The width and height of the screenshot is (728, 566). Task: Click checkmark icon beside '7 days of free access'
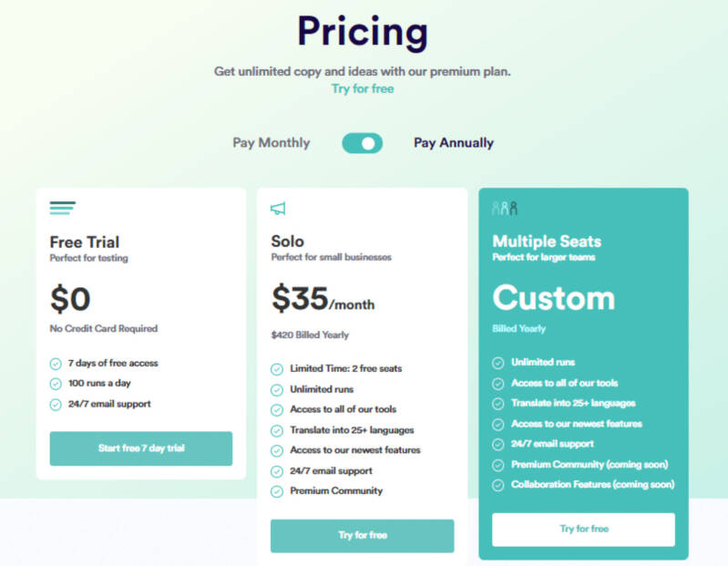[x=56, y=364]
